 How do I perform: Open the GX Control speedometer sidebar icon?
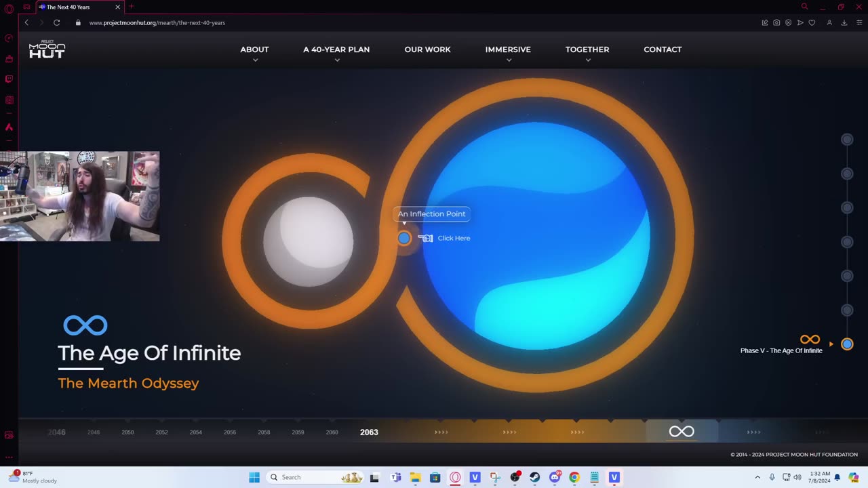(x=9, y=38)
